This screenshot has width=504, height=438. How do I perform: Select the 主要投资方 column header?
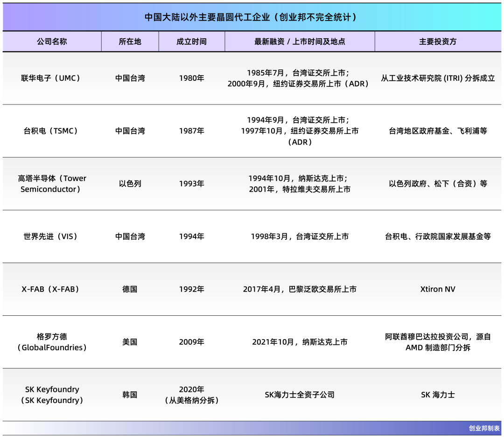(x=438, y=42)
